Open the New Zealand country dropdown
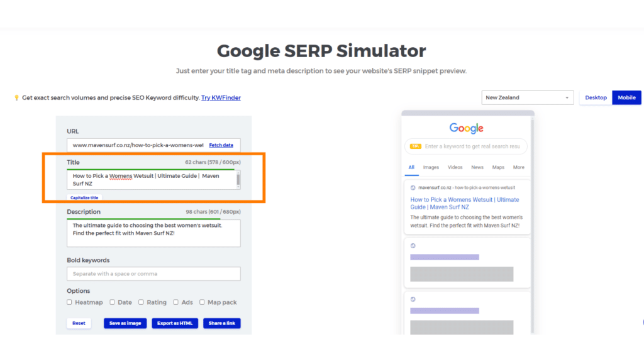The height and width of the screenshot is (362, 644). (x=528, y=97)
